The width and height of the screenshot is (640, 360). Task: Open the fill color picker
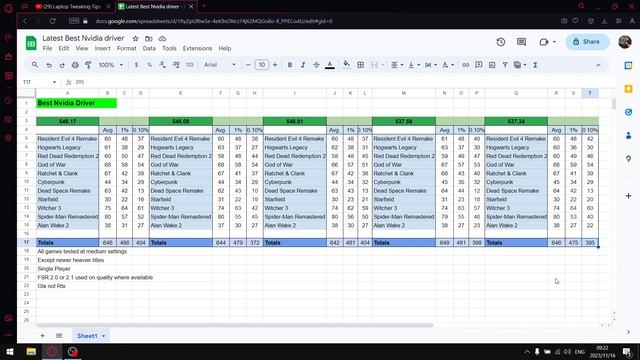click(x=347, y=65)
